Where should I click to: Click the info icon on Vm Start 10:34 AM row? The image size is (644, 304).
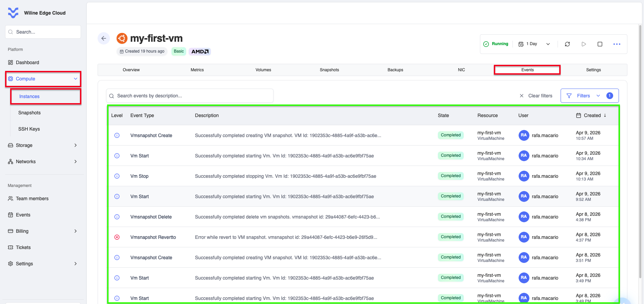[x=117, y=156]
